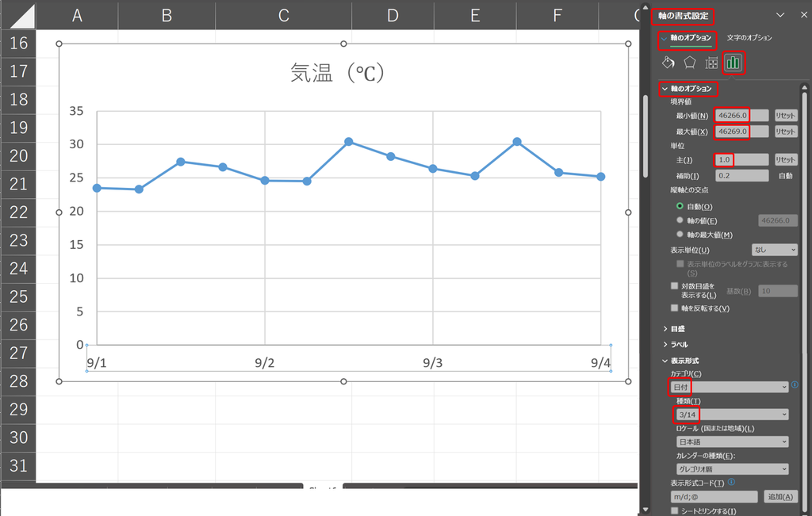This screenshot has width=812, height=516.
Task: Expand the 目盛 section
Action: click(x=674, y=329)
